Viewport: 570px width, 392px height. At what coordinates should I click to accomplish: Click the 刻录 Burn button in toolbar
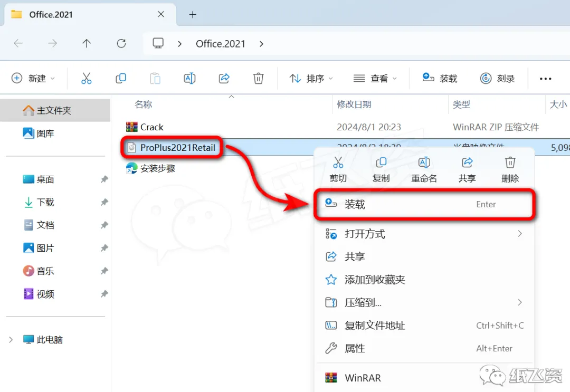point(497,78)
